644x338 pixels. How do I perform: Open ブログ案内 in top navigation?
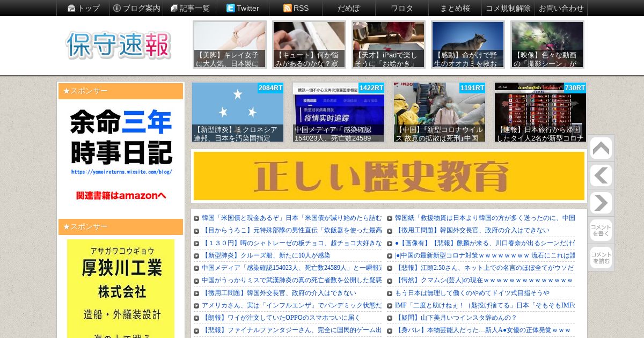pyautogui.click(x=136, y=8)
